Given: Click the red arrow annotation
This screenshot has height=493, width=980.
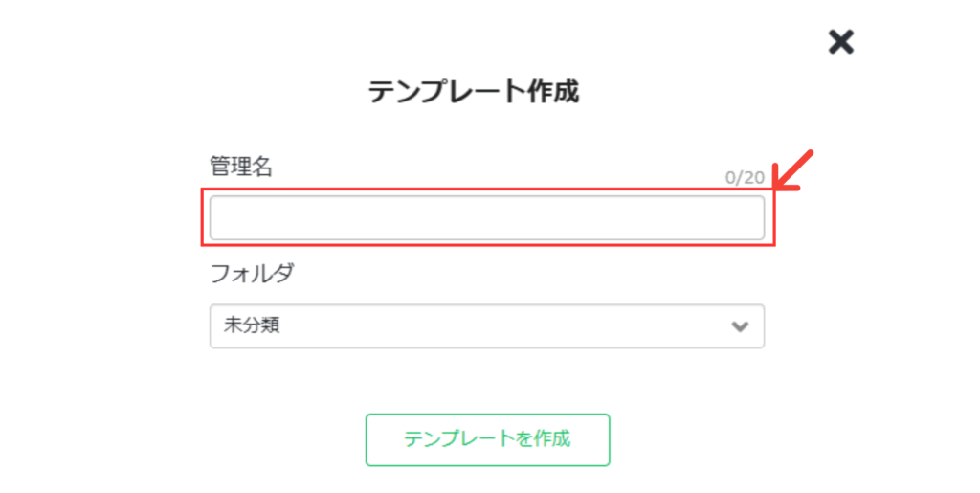Looking at the screenshot, I should (794, 169).
